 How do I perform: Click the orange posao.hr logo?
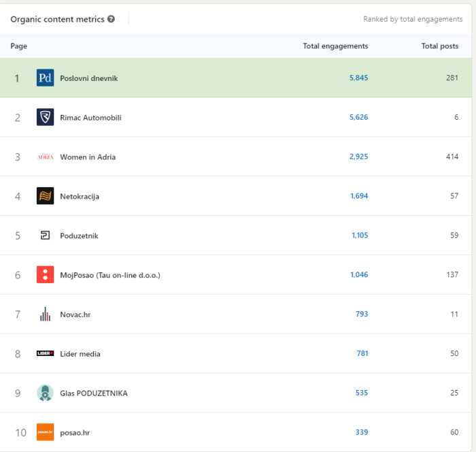(45, 432)
